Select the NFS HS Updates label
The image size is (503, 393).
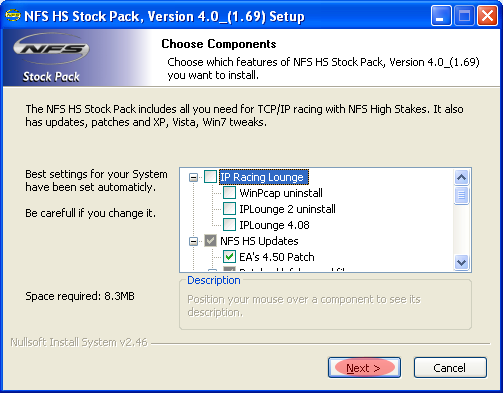pyautogui.click(x=259, y=241)
